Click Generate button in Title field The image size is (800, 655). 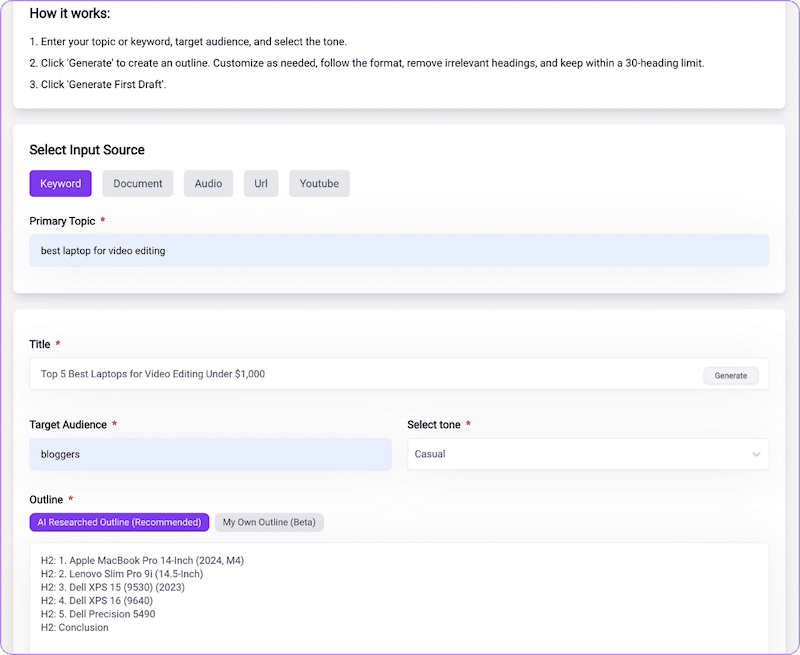coord(731,375)
